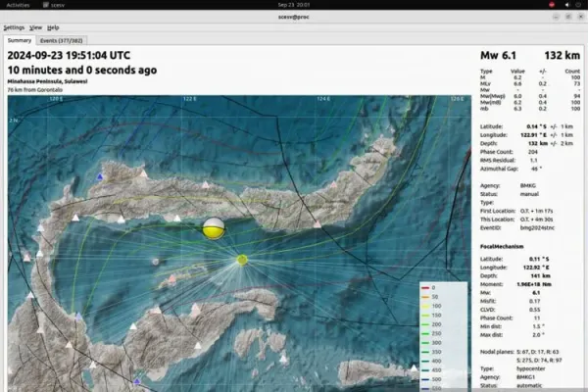Viewport: 588px width, 392px height.
Task: Click the Agency value BMKG
Action: click(x=527, y=185)
